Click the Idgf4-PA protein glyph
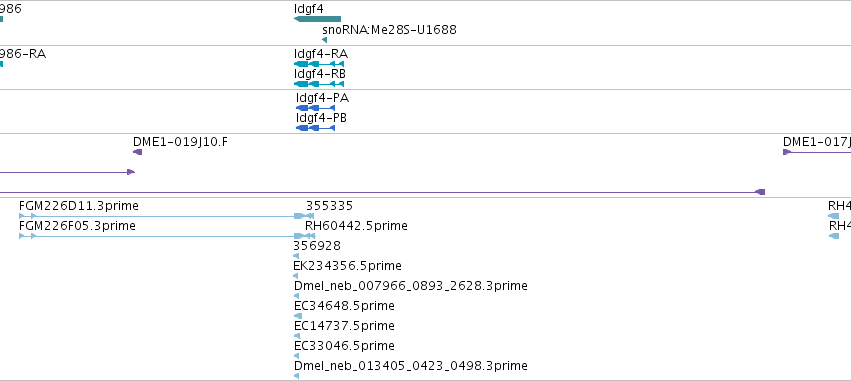851x381 pixels. coord(315,108)
